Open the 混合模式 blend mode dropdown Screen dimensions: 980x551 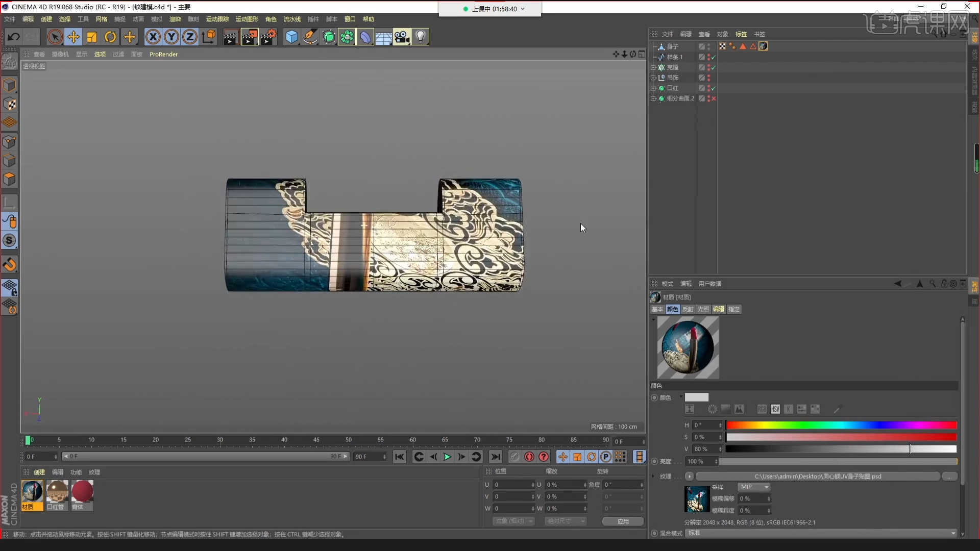(x=821, y=533)
